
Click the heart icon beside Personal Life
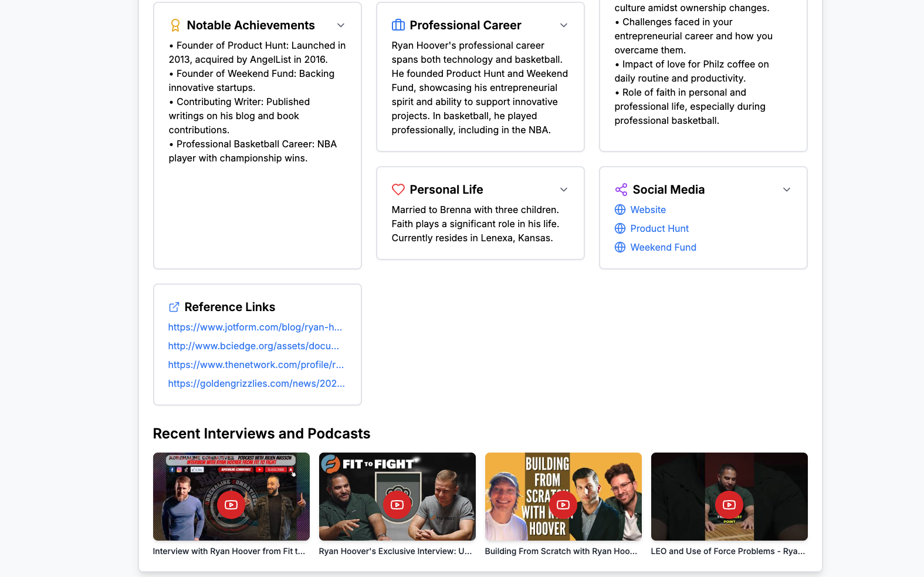pos(398,190)
